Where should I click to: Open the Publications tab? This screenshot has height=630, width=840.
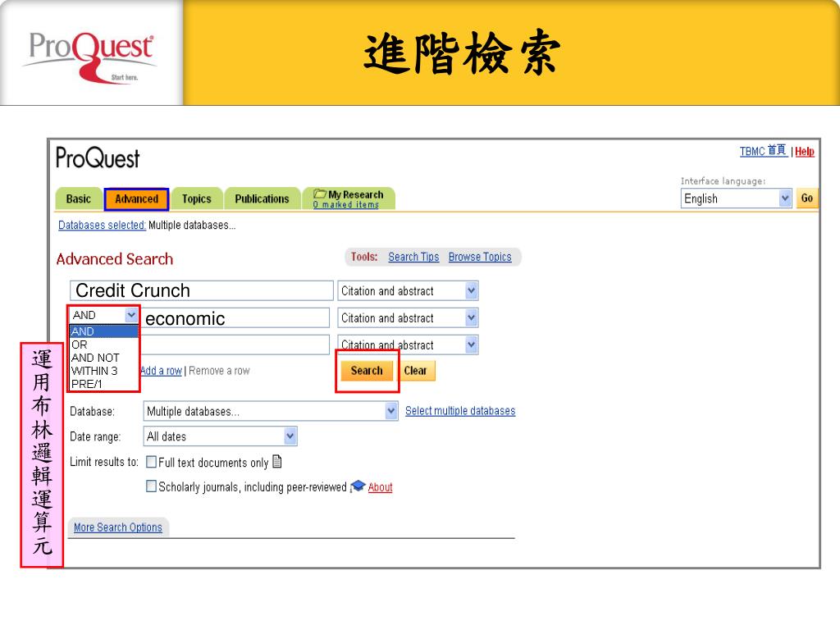[262, 199]
